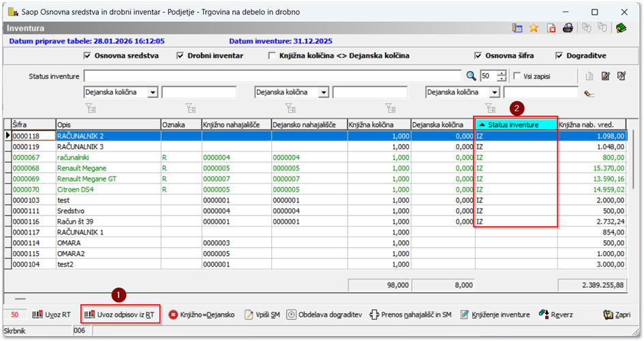Image resolution: width=644 pixels, height=341 pixels.
Task: Click edit icon right of blank page icon
Action: (605, 76)
